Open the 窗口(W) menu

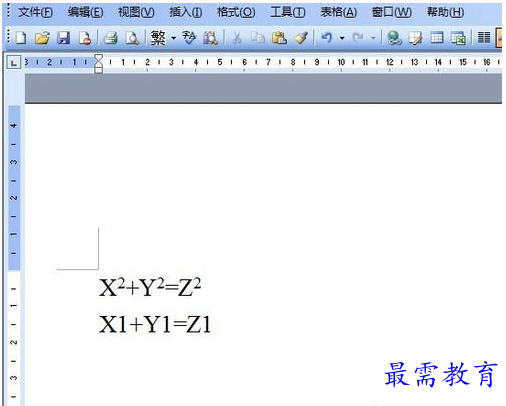click(x=392, y=13)
